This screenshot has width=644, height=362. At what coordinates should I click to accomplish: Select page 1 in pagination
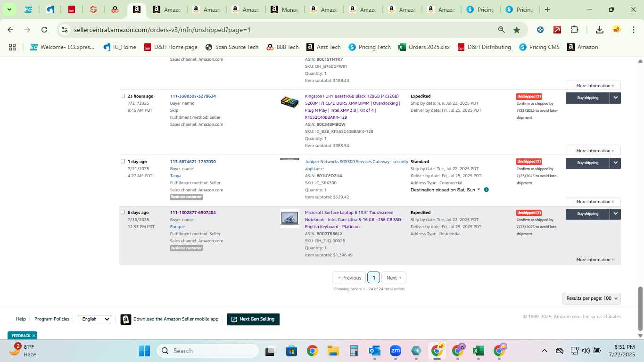click(373, 278)
